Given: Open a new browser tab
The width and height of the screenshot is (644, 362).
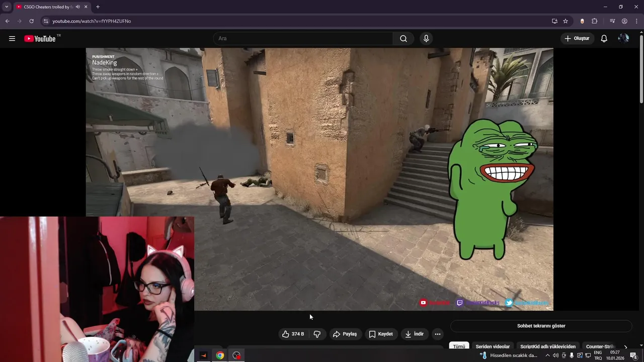Looking at the screenshot, I should [x=98, y=7].
